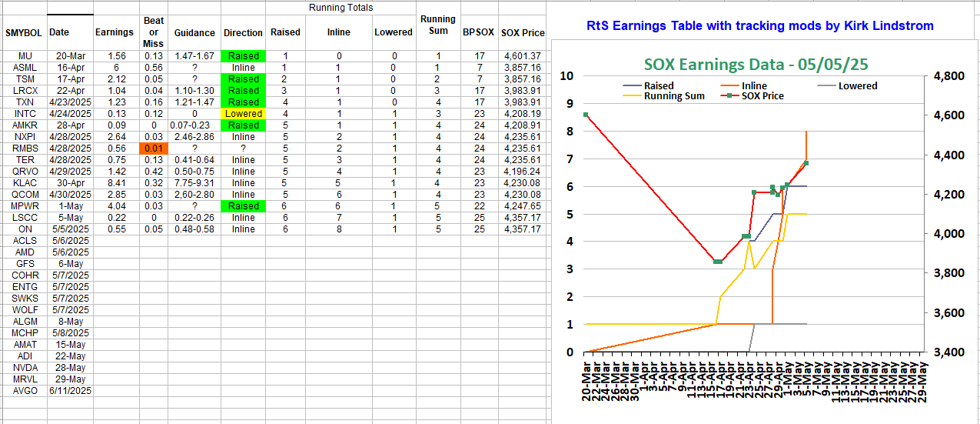980x424 pixels.
Task: Select the orange 0.01 Beat or Miss cell
Action: coord(153,149)
